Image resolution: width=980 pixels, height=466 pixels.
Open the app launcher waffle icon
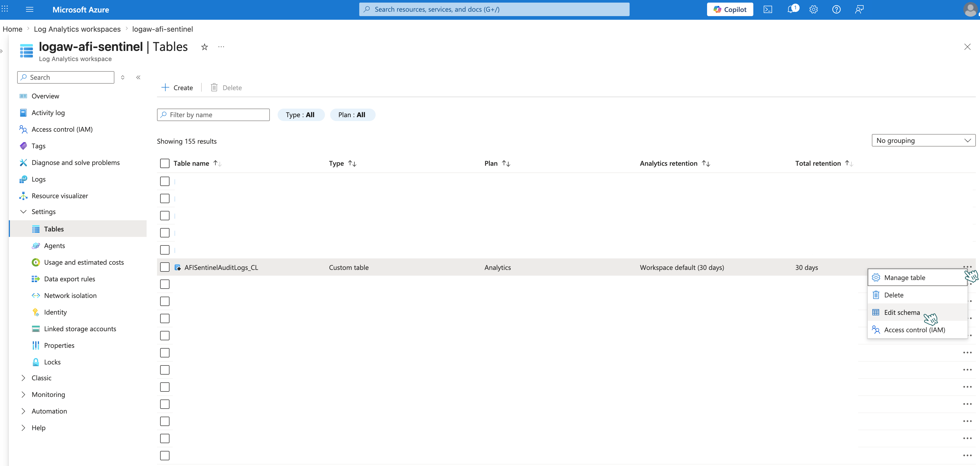coord(5,9)
